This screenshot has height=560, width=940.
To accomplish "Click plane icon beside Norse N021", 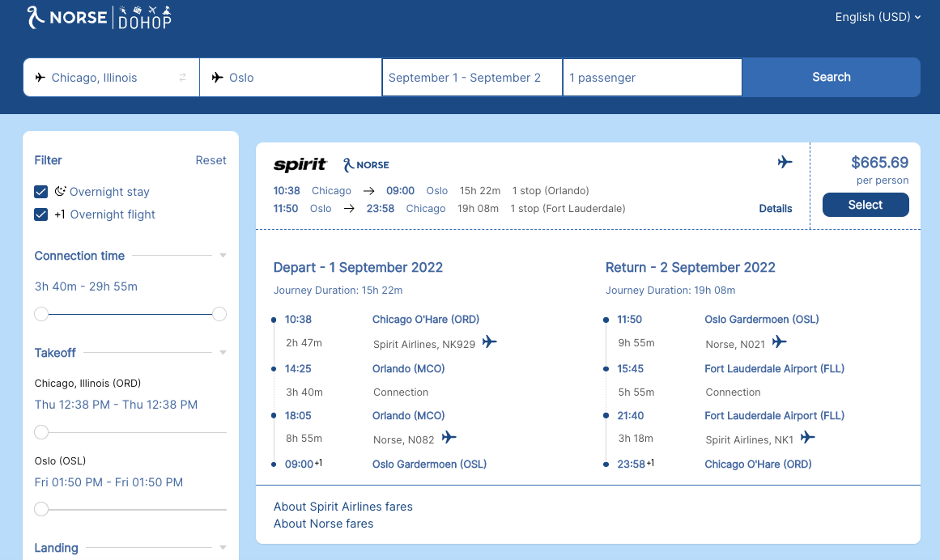I will (779, 342).
